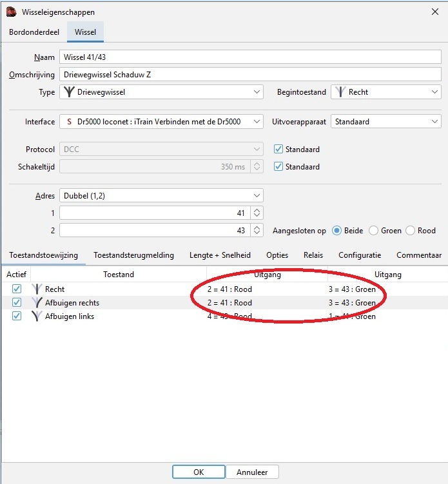Click the Afbuigen links state icon
The height and width of the screenshot is (484, 448).
pos(37,316)
